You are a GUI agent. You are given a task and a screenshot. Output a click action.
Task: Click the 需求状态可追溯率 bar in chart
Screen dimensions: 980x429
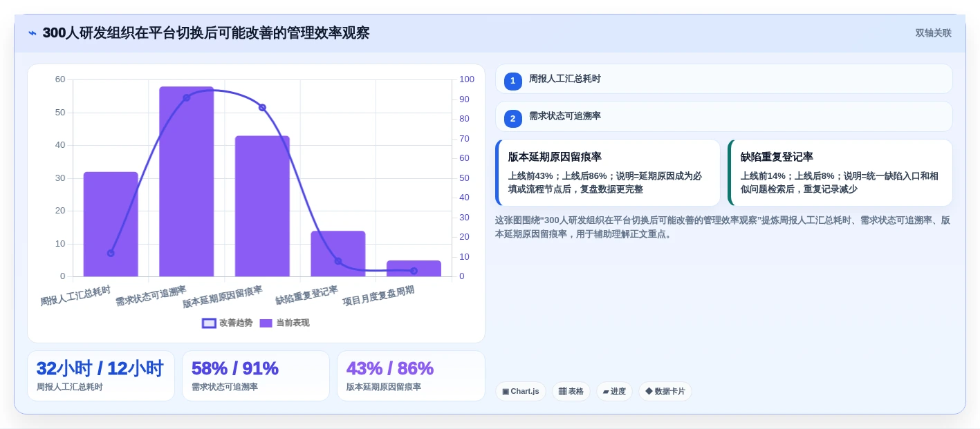click(x=187, y=182)
